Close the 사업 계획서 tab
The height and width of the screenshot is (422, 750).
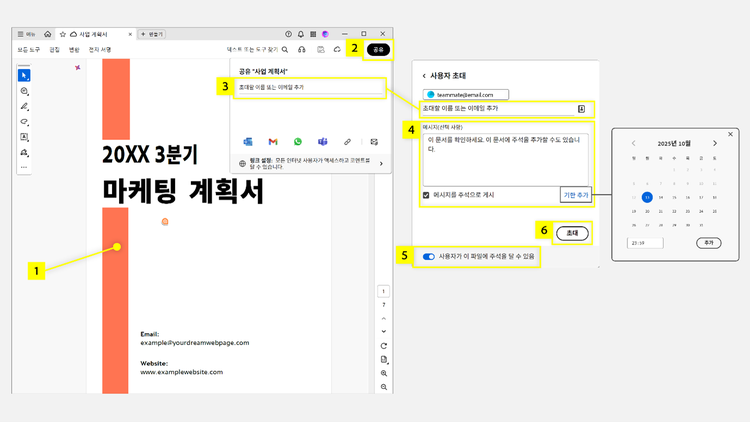(x=130, y=34)
